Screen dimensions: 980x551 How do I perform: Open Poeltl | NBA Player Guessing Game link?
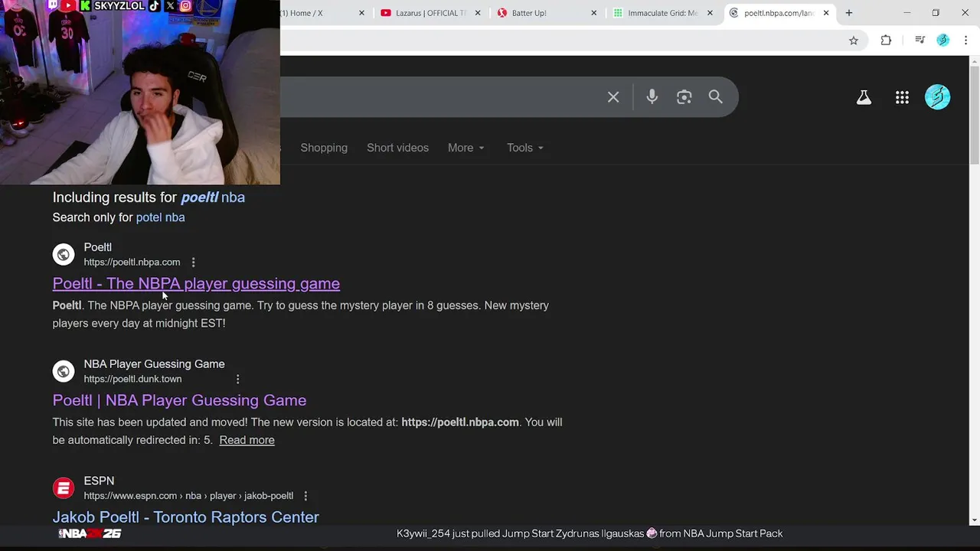179,400
